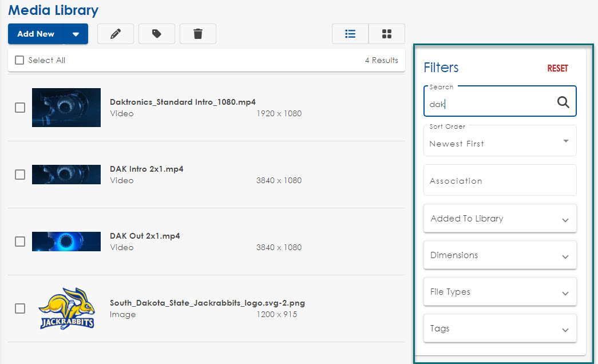
Task: Check the DAK Out 2x1.mp4 checkbox
Action: pyautogui.click(x=20, y=242)
